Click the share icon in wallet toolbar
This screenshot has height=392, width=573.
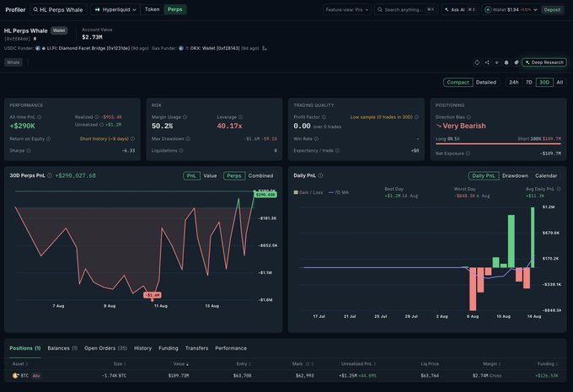pos(487,62)
